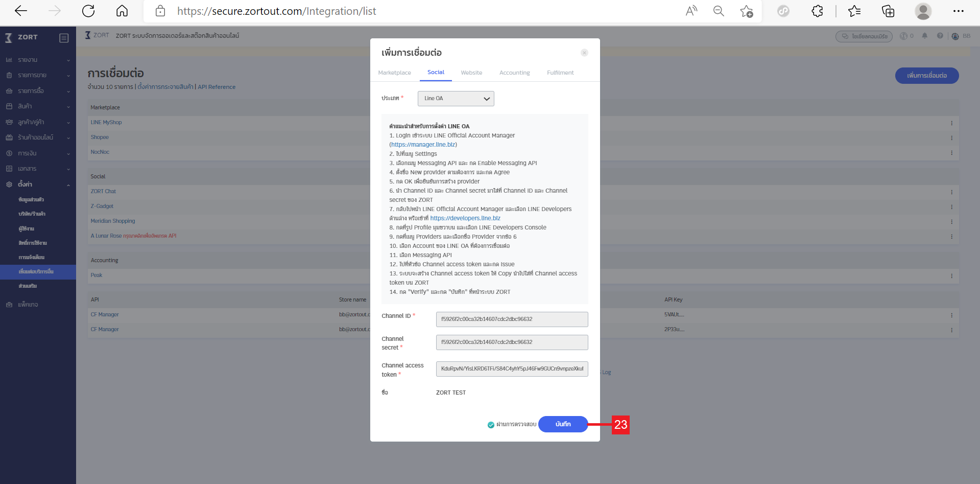
Task: Add this page to favorites
Action: click(x=746, y=11)
